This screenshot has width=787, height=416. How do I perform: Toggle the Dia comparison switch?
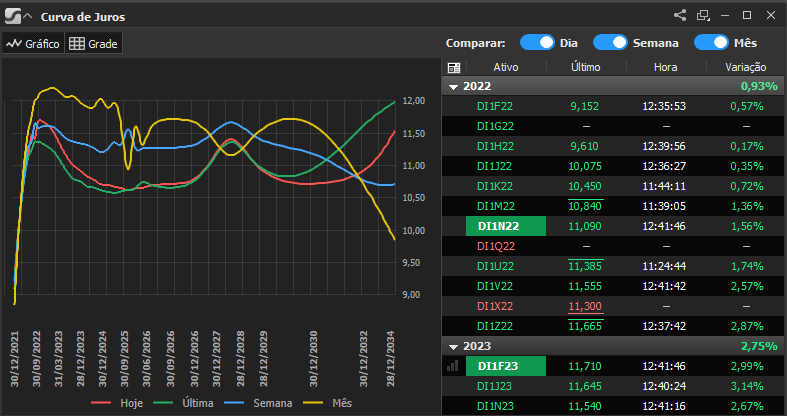[538, 43]
